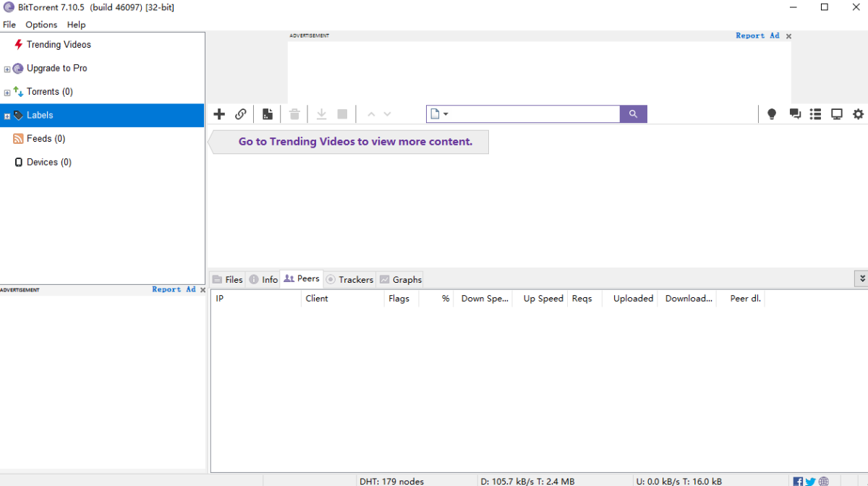Open the Add Torrent from Link tool
Screen dimensions: 868x486
pyautogui.click(x=241, y=114)
